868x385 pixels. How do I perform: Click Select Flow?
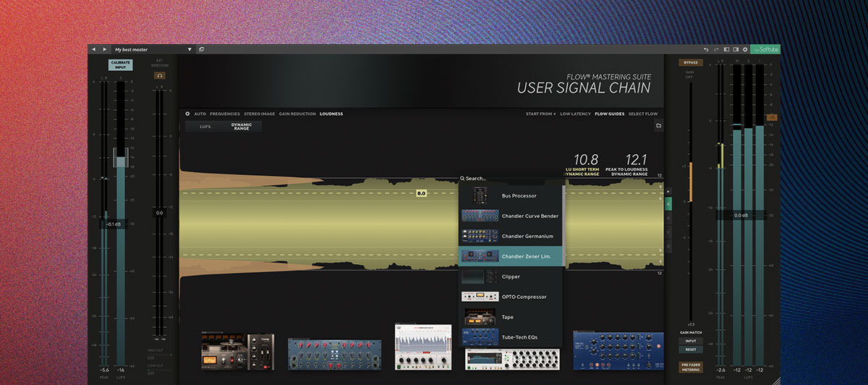click(x=643, y=114)
